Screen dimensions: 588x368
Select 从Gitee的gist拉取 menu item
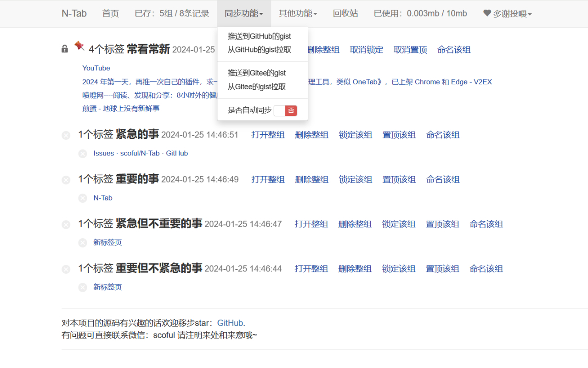[255, 86]
